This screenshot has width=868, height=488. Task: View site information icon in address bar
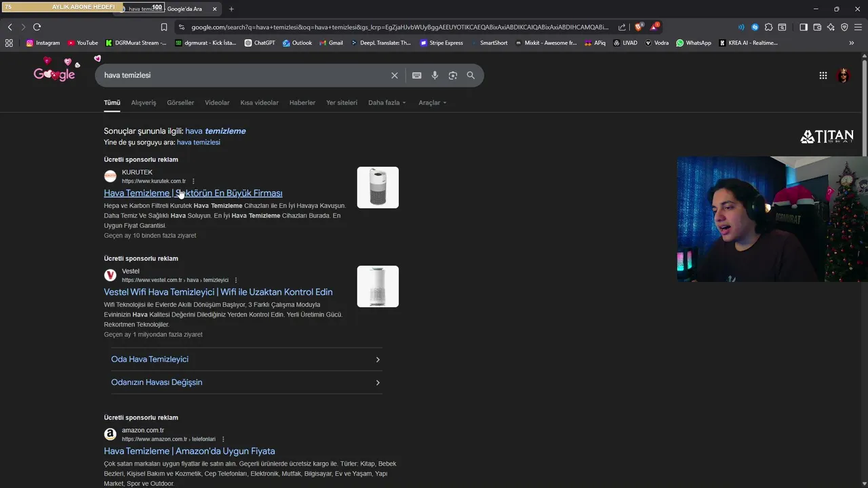180,27
